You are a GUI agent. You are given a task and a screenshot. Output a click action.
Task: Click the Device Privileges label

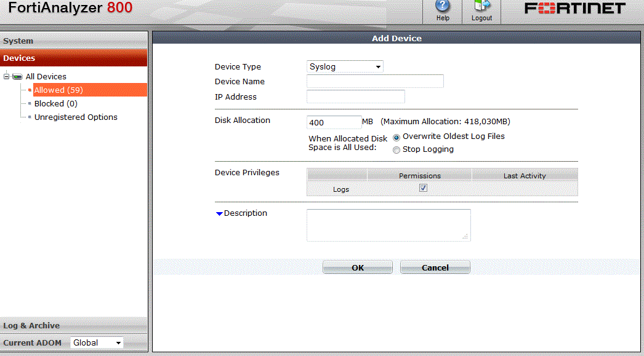247,172
